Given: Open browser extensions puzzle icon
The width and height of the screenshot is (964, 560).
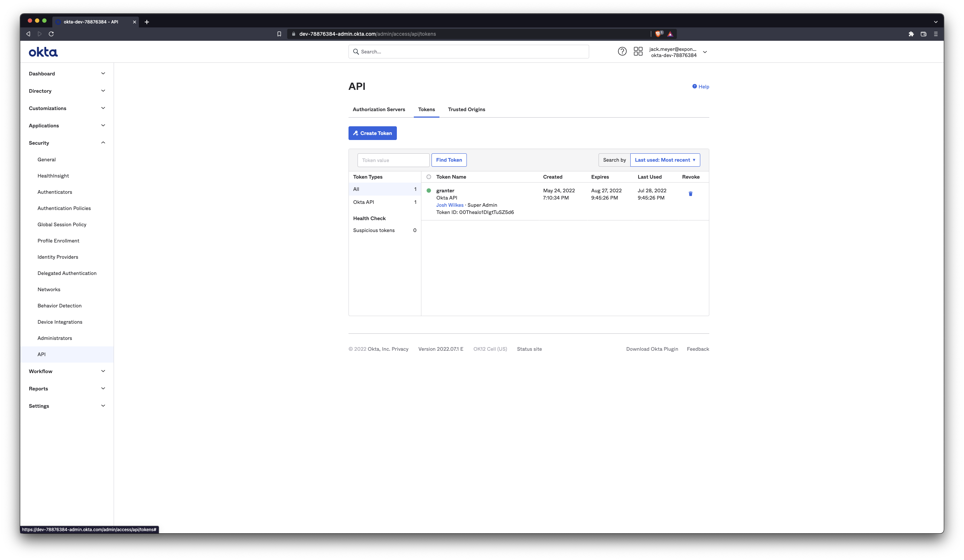Looking at the screenshot, I should pyautogui.click(x=911, y=34).
